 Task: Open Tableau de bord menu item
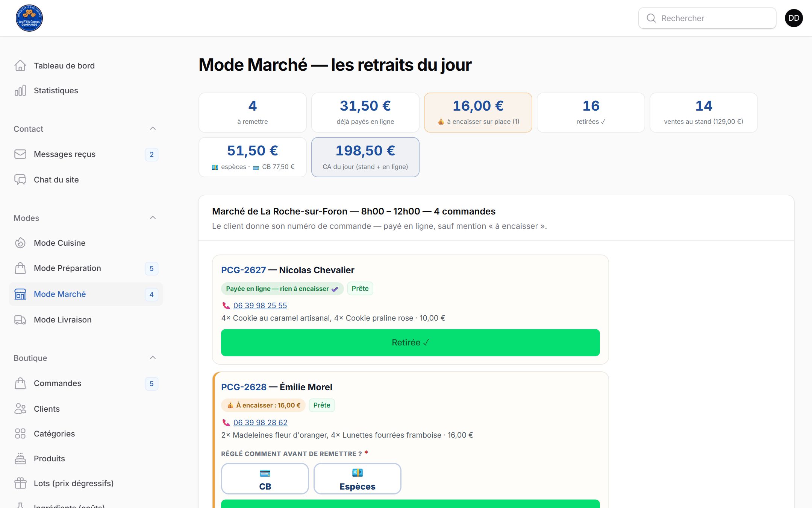[x=86, y=65]
